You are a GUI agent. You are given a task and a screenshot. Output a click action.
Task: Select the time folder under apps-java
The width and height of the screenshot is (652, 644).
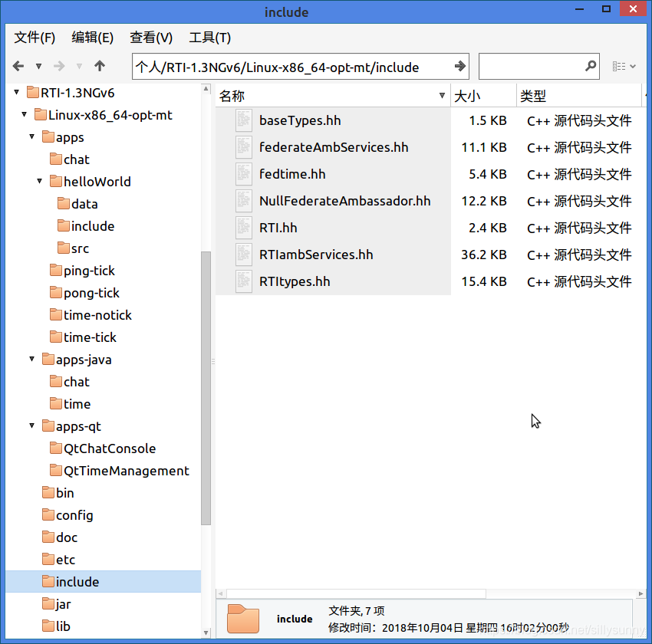[71, 404]
